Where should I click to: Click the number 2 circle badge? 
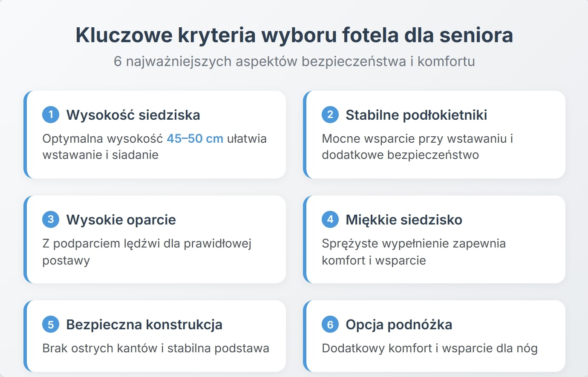pos(330,115)
